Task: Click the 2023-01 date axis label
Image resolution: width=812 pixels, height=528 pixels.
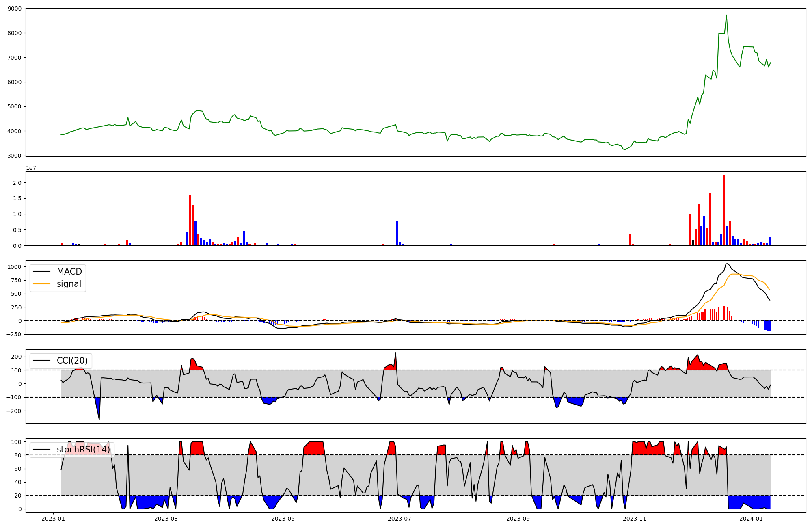Action: [53, 519]
